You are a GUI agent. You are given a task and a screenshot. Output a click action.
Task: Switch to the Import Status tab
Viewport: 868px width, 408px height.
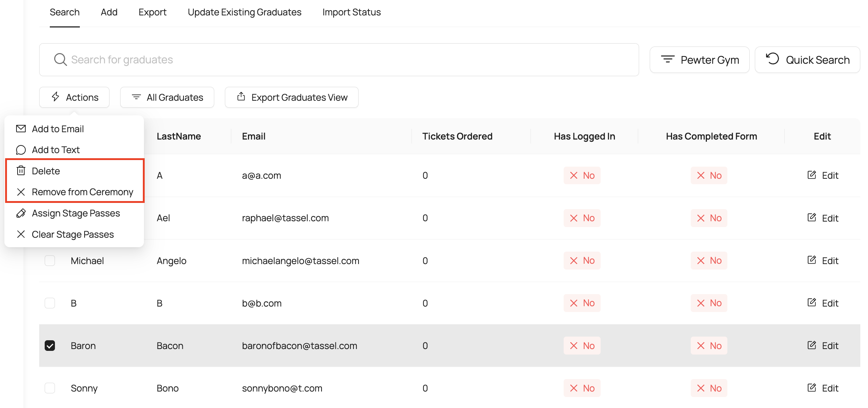351,12
